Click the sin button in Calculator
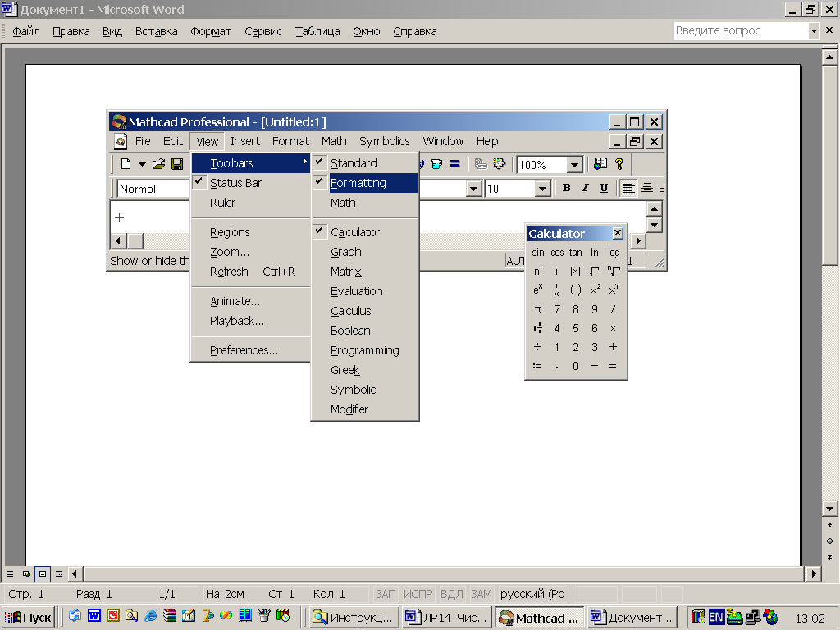This screenshot has height=630, width=840. [x=538, y=253]
